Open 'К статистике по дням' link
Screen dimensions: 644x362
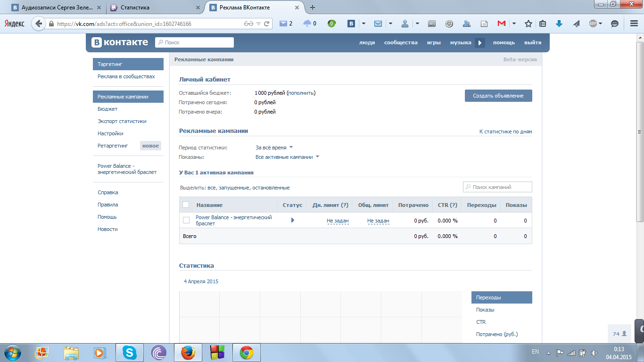pos(505,132)
